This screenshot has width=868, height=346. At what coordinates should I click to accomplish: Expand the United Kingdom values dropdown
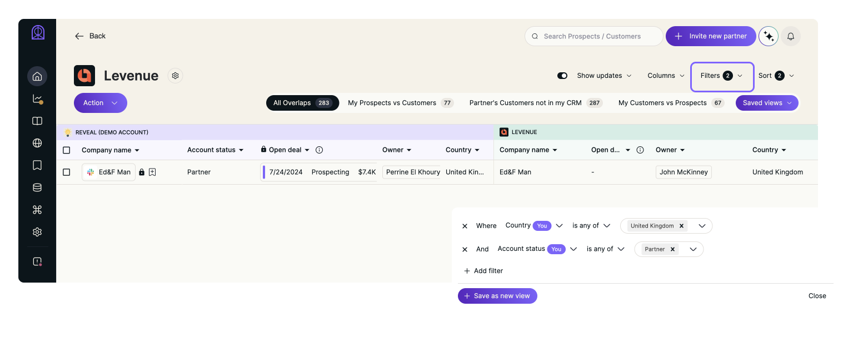pyautogui.click(x=702, y=226)
